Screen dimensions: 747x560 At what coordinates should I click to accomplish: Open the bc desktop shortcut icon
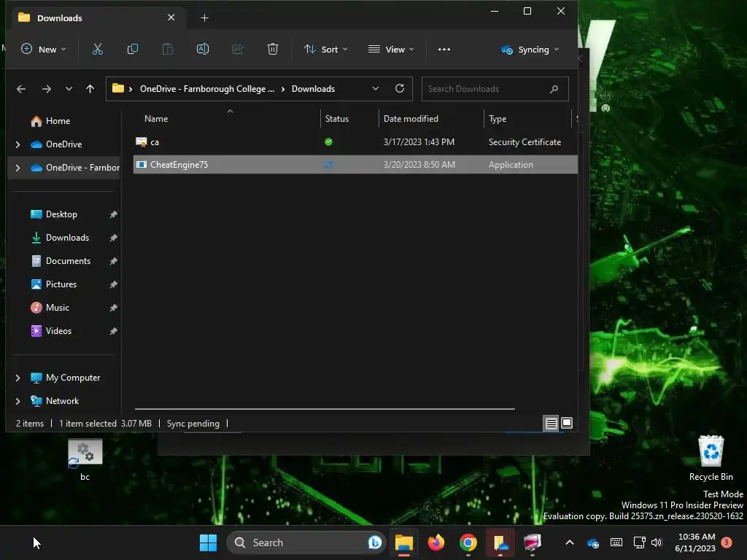tap(85, 459)
